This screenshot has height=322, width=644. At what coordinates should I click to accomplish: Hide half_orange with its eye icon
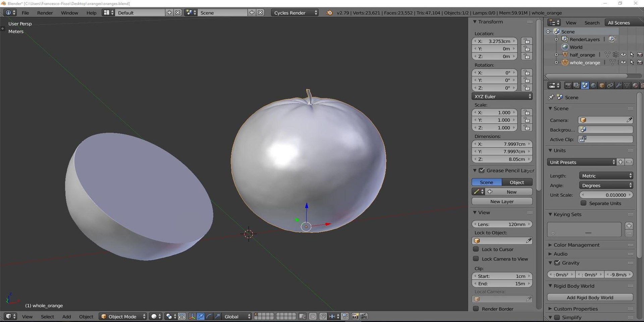623,55
